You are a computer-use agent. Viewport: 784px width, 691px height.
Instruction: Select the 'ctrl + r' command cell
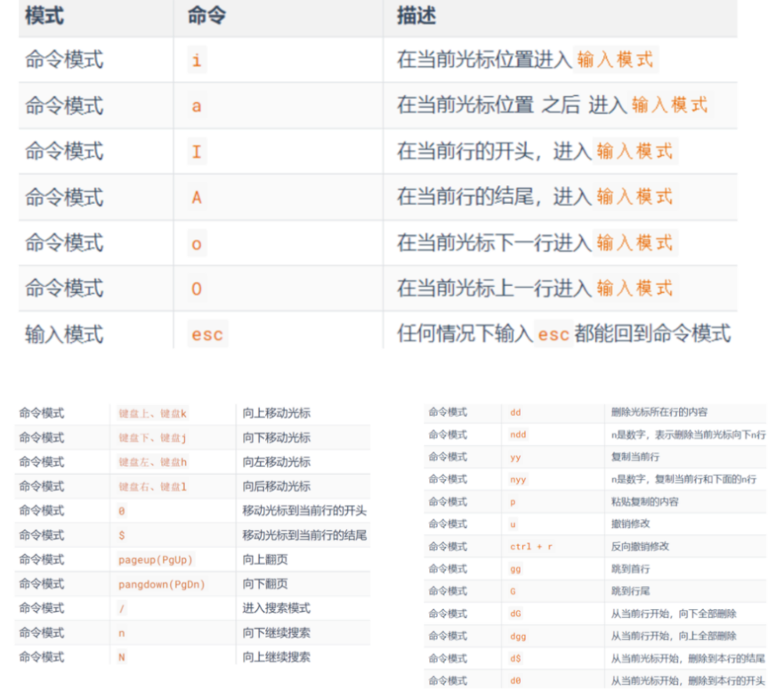[x=531, y=547]
